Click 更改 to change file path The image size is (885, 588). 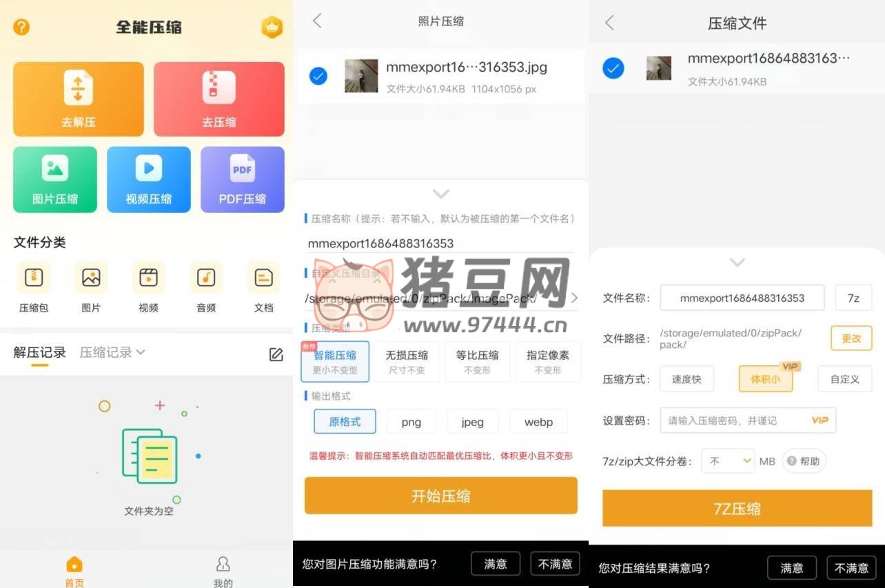pyautogui.click(x=851, y=338)
